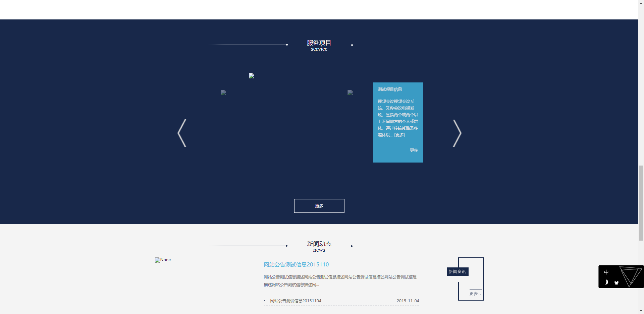
Task: Toggle night mode with moon icon
Action: (606, 282)
